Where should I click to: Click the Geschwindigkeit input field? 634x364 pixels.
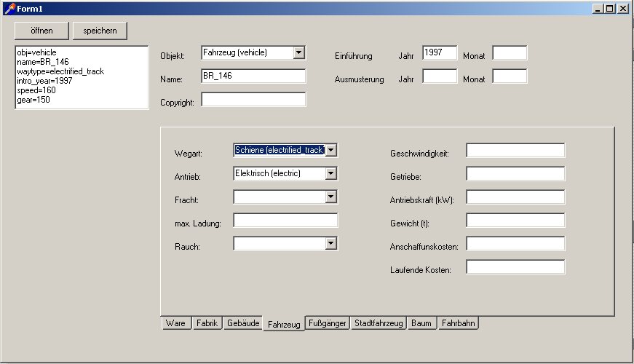(x=515, y=151)
